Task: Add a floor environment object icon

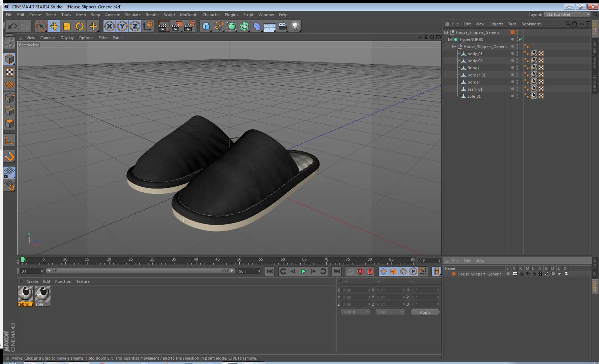Action: [270, 26]
